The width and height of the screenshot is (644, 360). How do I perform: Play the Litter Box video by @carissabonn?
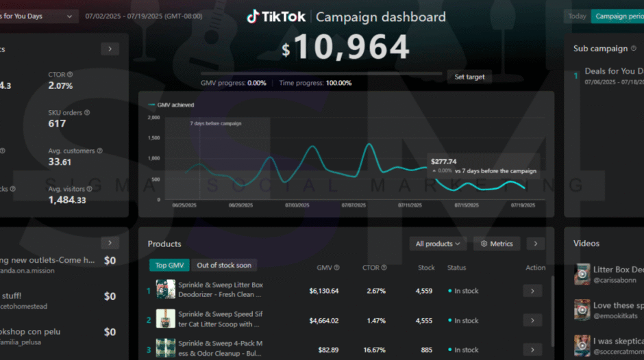pos(582,274)
